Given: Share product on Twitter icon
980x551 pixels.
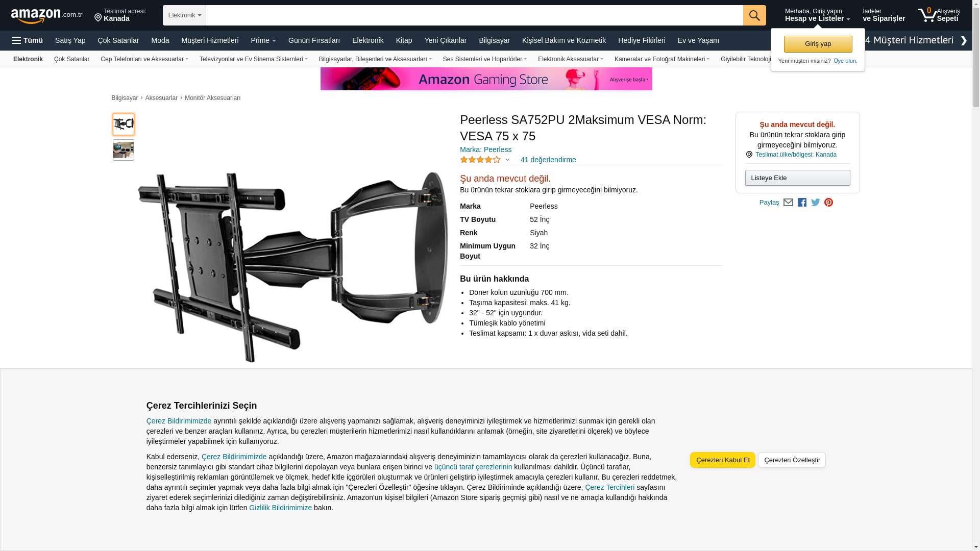Looking at the screenshot, I should tap(816, 203).
